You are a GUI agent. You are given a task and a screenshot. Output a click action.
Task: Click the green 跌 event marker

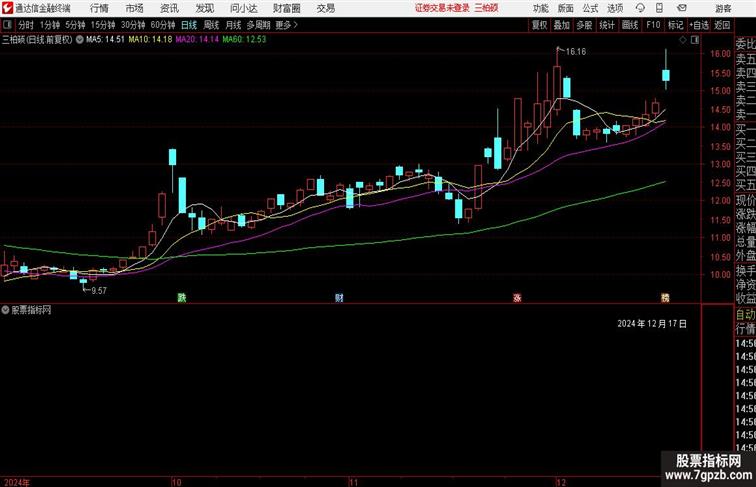click(x=182, y=298)
